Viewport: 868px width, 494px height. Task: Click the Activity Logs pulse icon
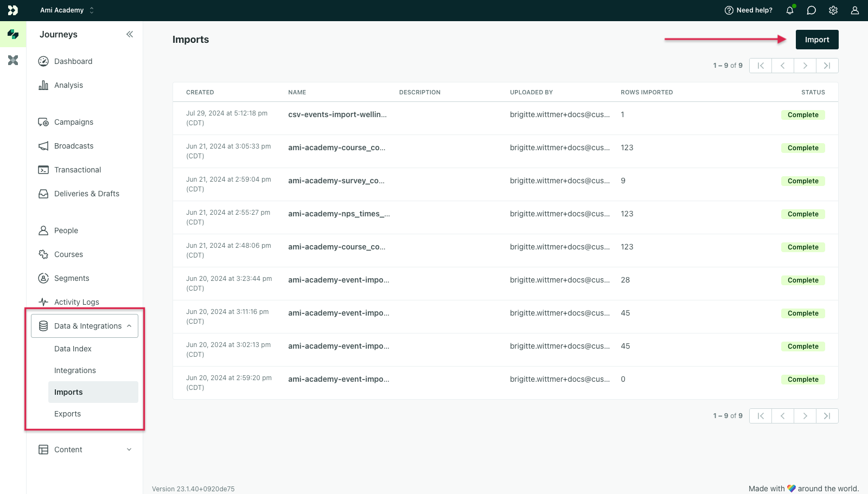43,302
